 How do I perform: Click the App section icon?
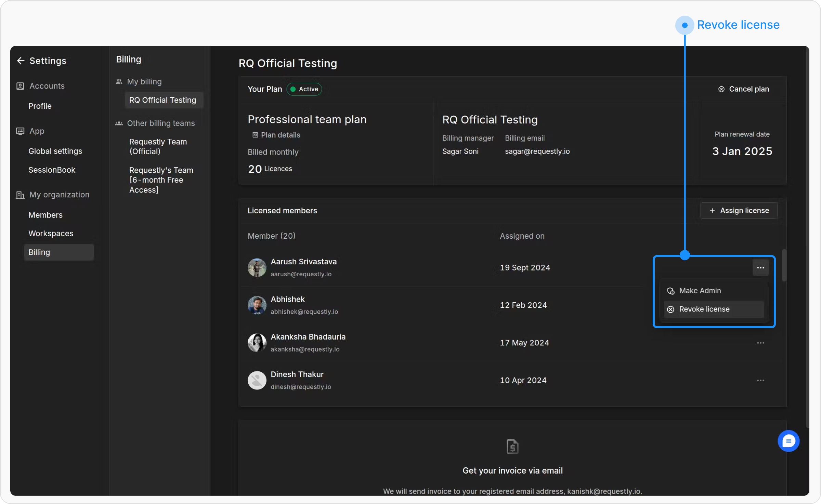click(x=20, y=131)
